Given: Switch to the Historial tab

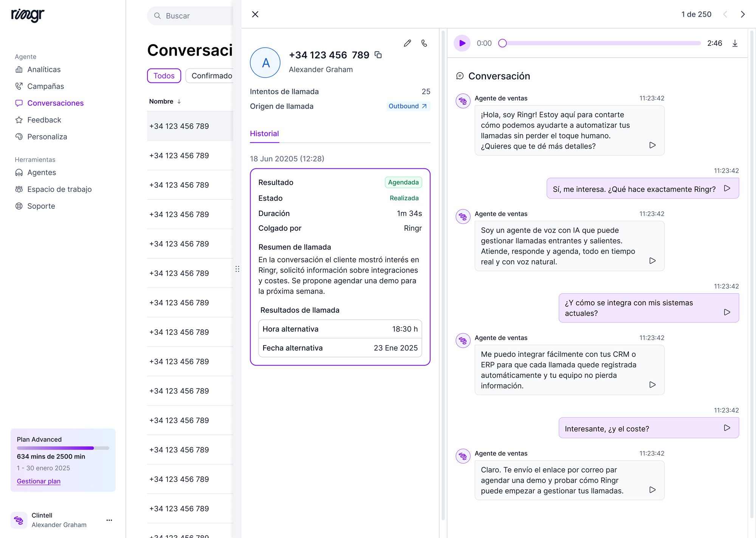Looking at the screenshot, I should tap(264, 133).
